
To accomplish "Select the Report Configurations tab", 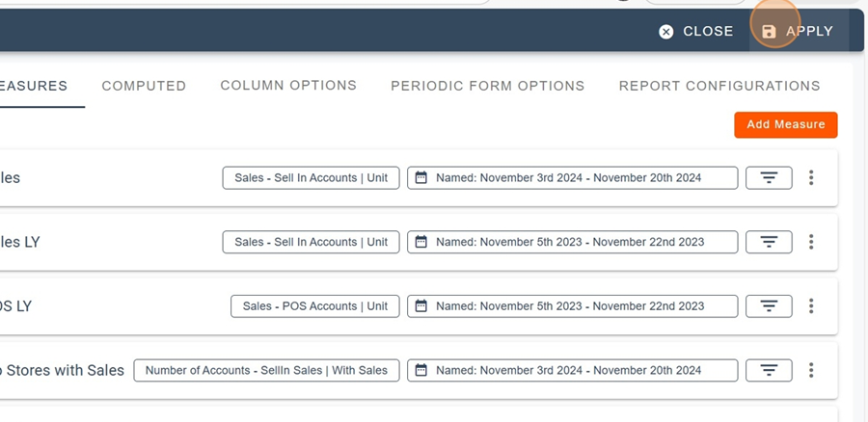I will [x=719, y=86].
